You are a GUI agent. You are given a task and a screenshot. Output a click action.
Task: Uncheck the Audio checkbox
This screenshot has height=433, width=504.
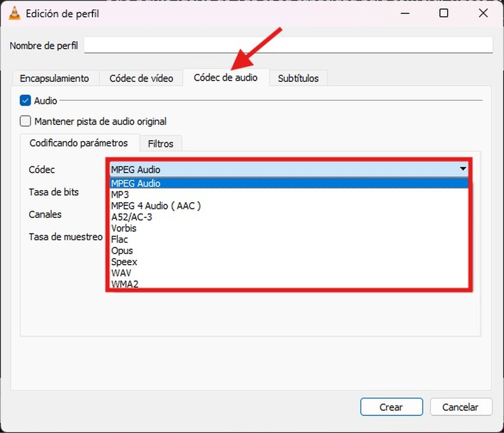coord(25,100)
